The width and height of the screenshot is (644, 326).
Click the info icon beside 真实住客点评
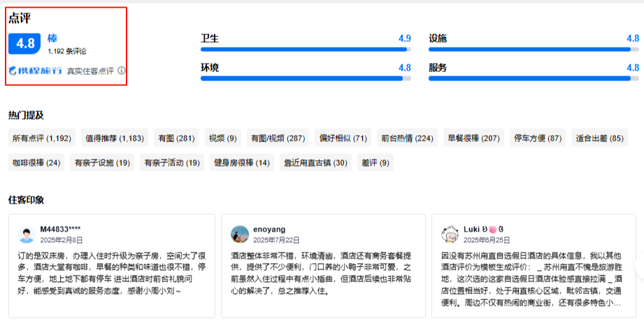[122, 71]
